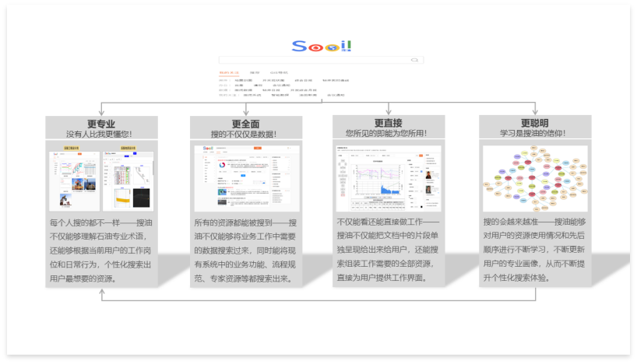Click paragraph starting 不仅能看还能直接做工作
Viewport: 637px width, 364px height.
388,250
